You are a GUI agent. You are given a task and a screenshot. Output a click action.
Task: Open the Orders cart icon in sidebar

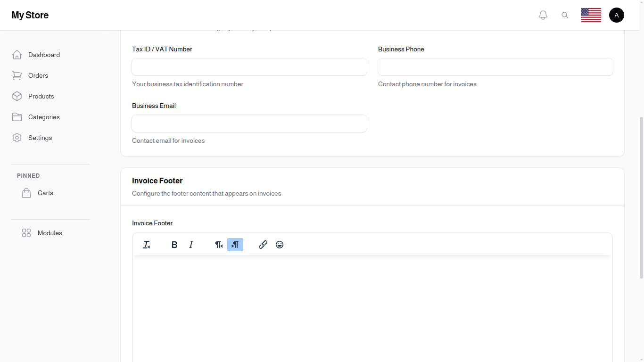pyautogui.click(x=17, y=75)
